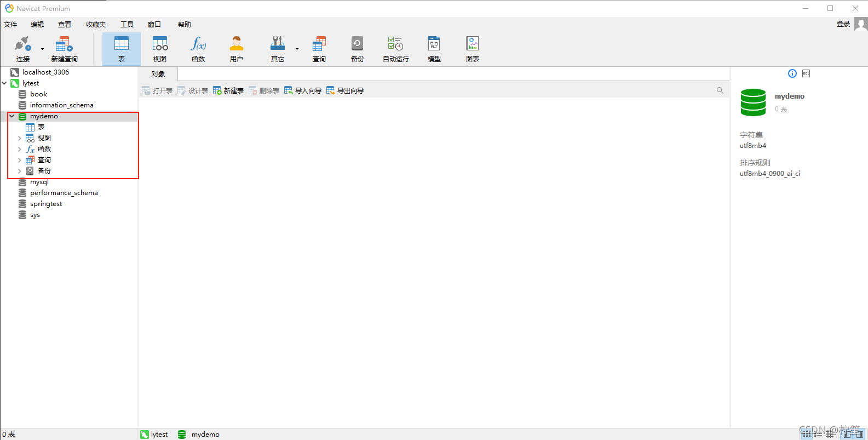The height and width of the screenshot is (440, 868).
Task: Collapse the lytest connection node
Action: [x=4, y=83]
